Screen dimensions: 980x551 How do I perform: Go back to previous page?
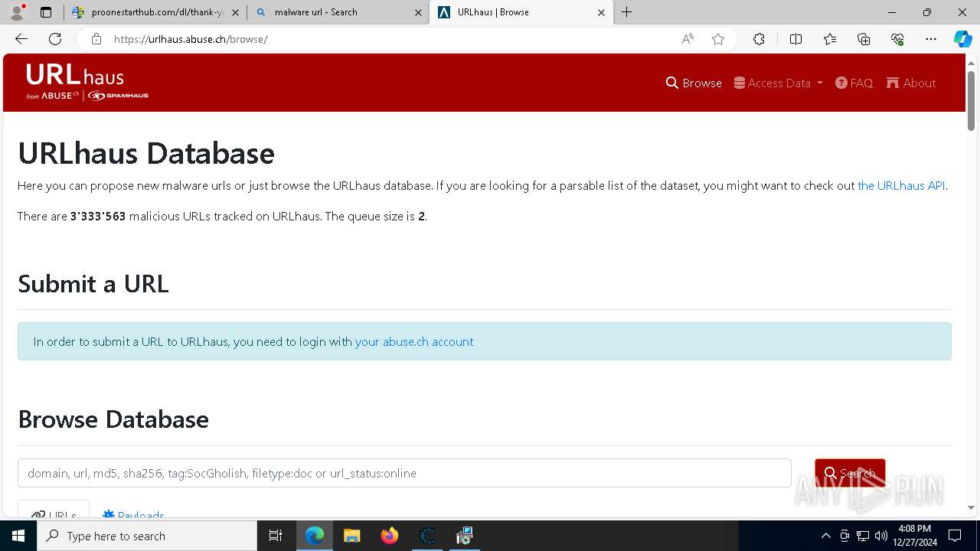tap(21, 39)
